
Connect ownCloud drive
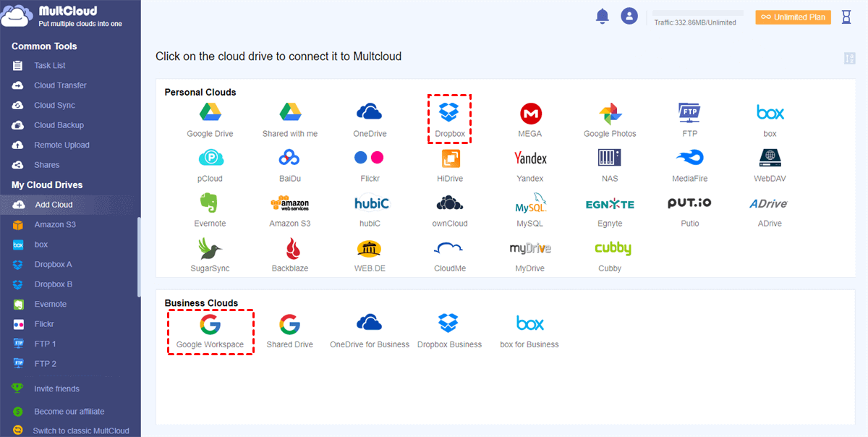(450, 210)
